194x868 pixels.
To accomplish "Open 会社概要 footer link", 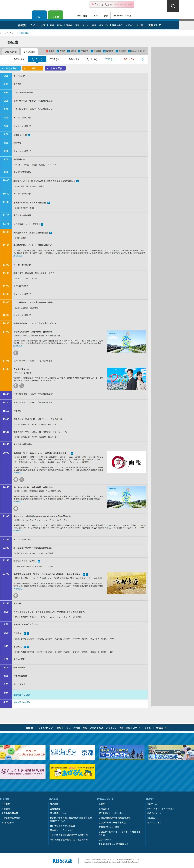I will click(x=6, y=804).
